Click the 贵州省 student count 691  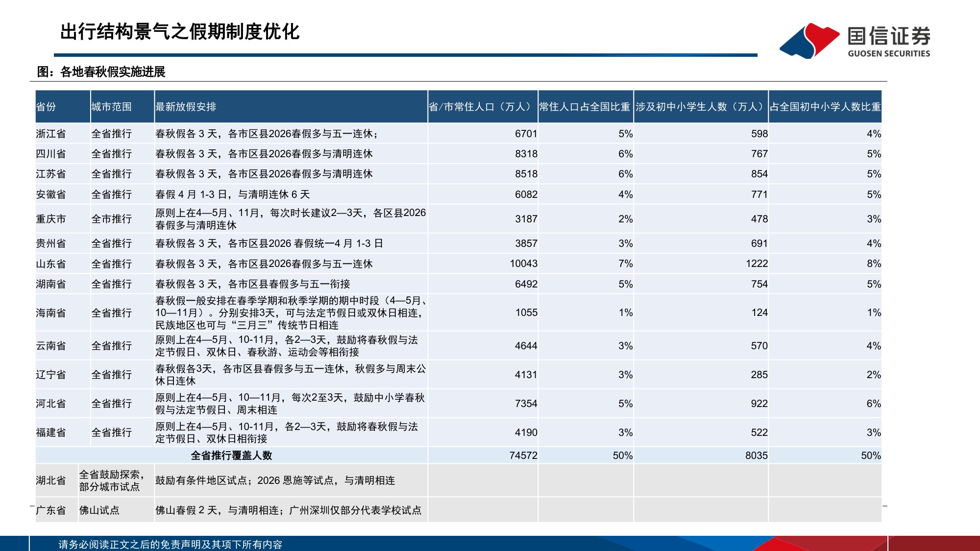tap(759, 243)
